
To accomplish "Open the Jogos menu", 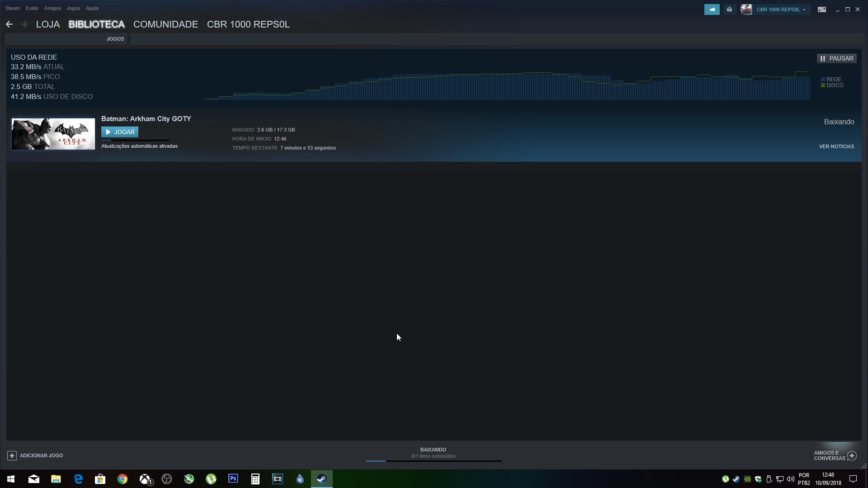I will 73,8.
